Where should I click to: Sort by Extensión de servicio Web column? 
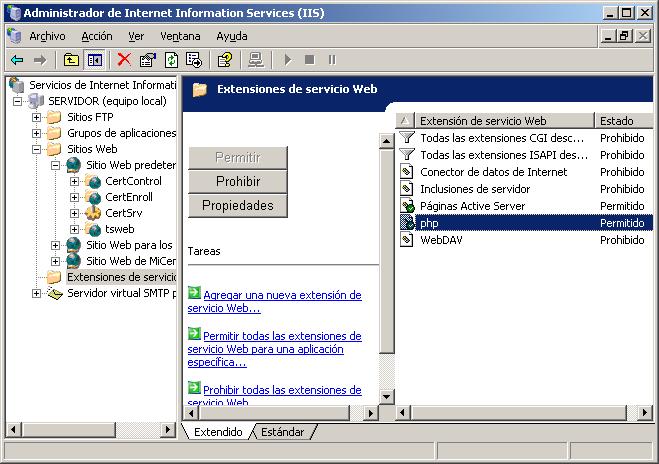click(504, 121)
